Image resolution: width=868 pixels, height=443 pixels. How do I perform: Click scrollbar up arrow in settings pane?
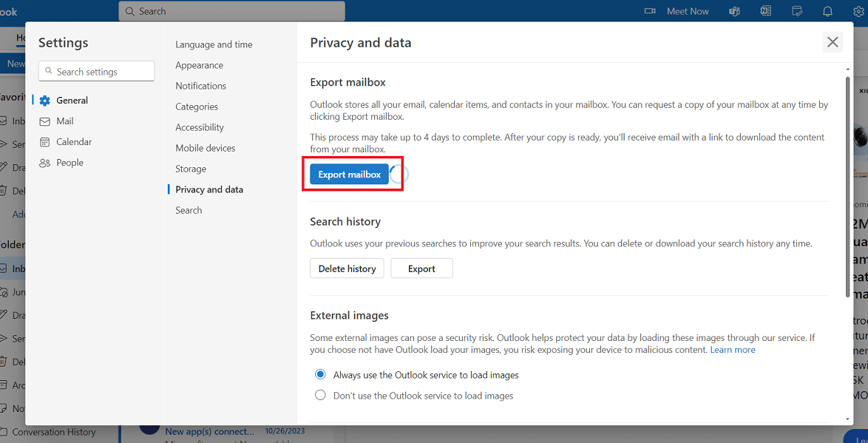click(847, 70)
